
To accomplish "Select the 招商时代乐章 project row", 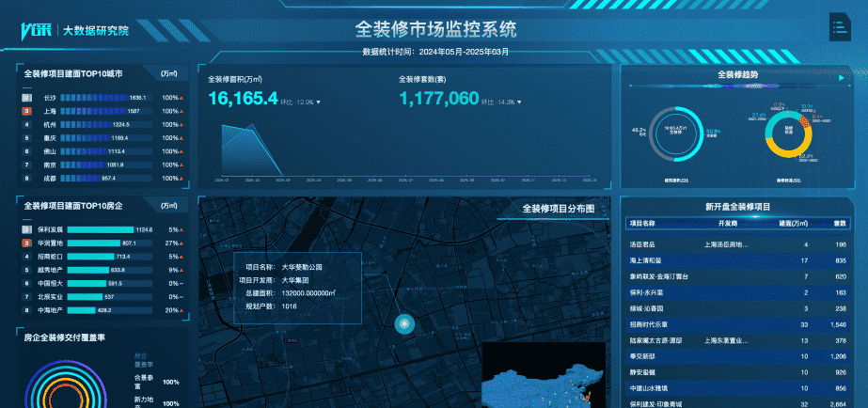I will click(x=738, y=324).
